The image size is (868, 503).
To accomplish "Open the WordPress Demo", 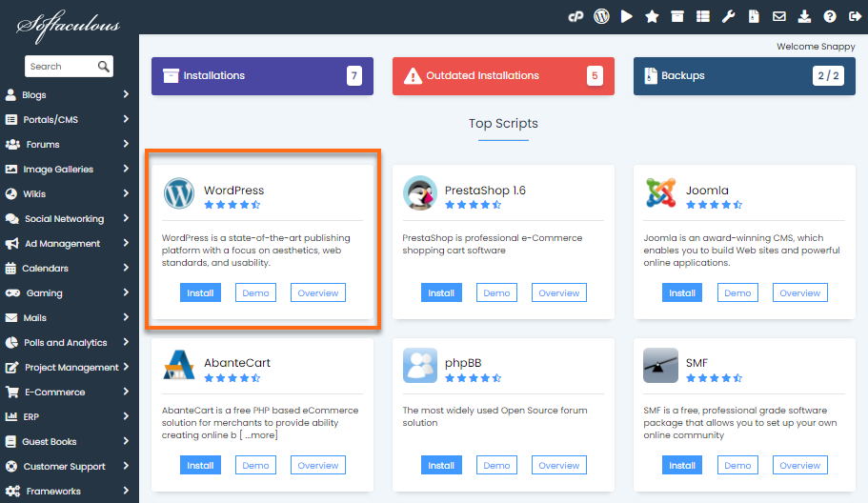I will click(x=255, y=292).
